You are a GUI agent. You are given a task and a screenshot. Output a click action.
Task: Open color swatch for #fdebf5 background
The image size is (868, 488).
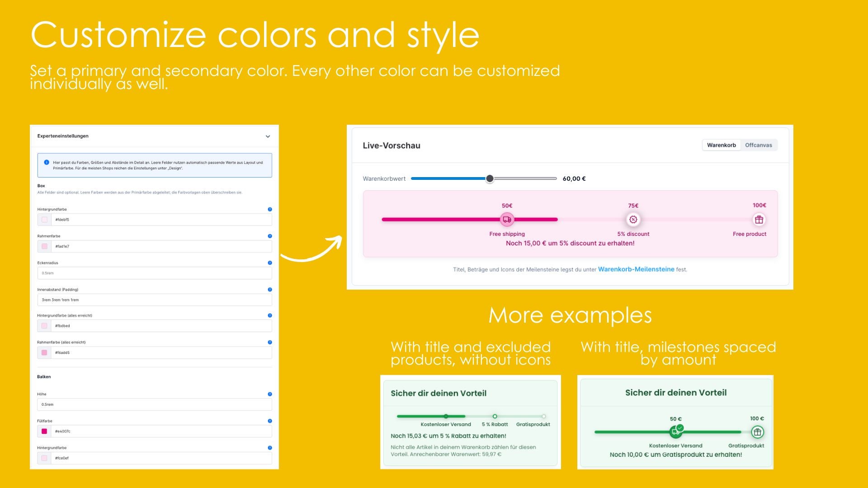tap(44, 220)
